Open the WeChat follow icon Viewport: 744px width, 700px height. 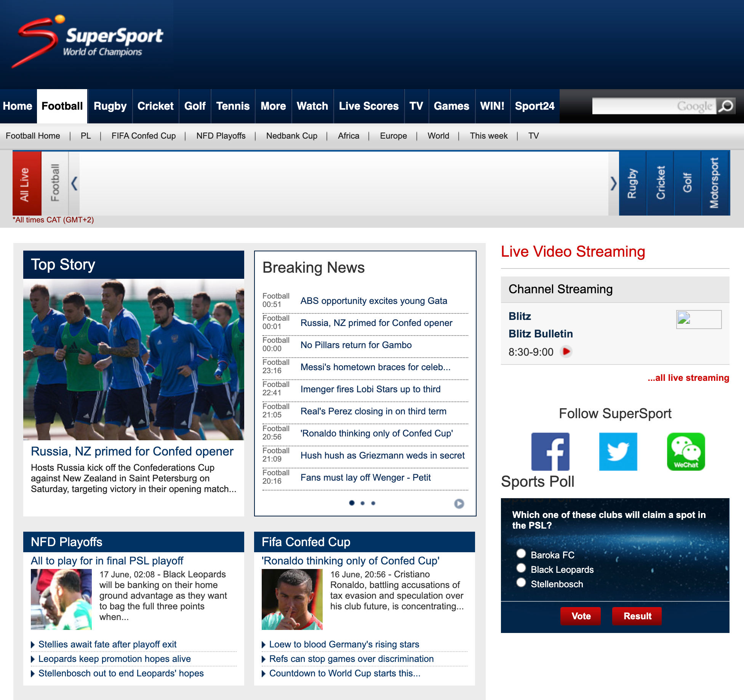[686, 451]
